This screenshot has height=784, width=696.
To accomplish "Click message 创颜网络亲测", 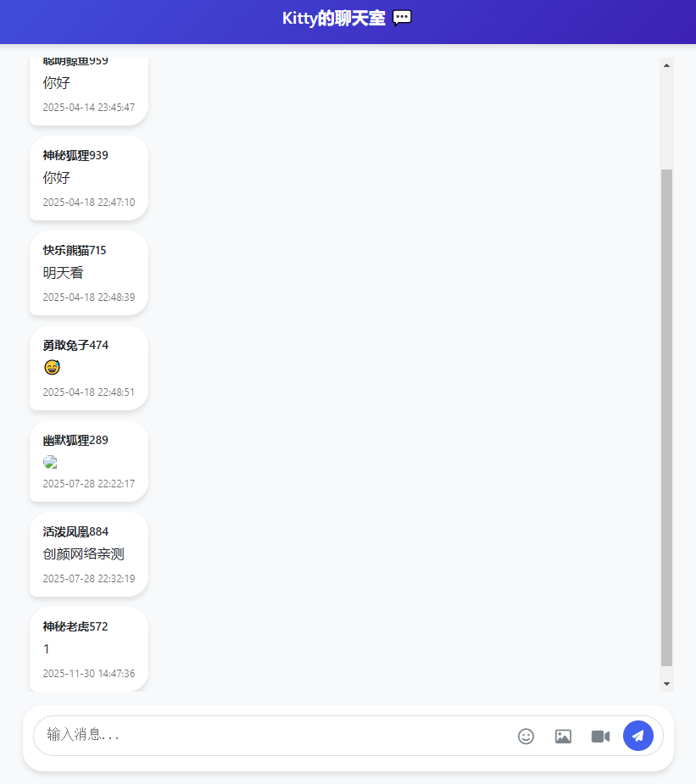I will pos(83,554).
